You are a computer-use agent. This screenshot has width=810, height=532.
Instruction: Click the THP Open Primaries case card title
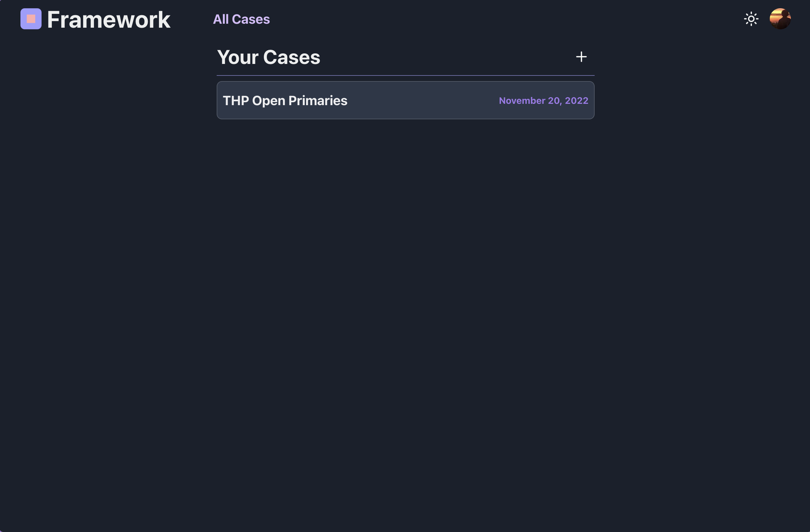tap(285, 100)
